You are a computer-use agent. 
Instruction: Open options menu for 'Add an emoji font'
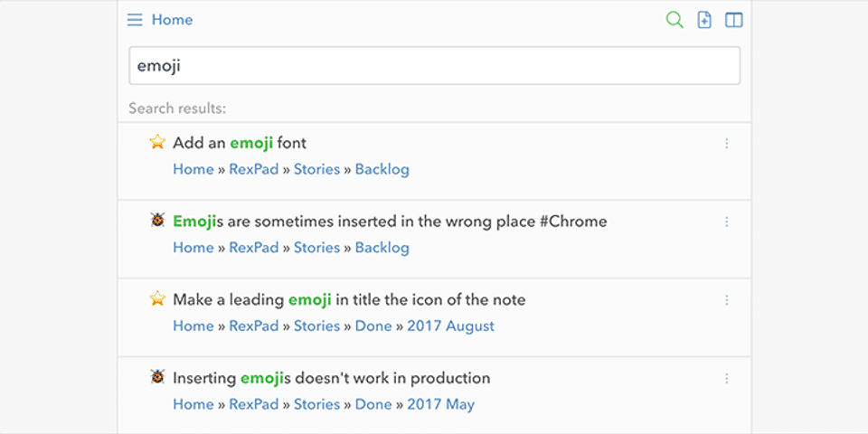[x=727, y=143]
